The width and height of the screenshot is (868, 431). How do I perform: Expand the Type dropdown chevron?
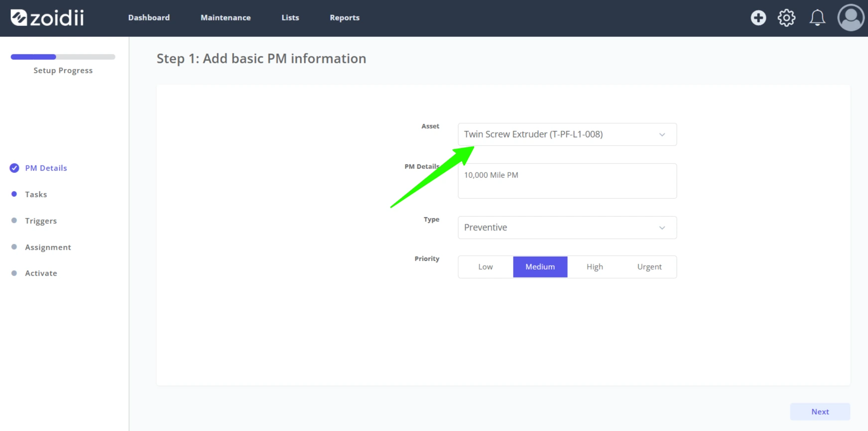pyautogui.click(x=662, y=228)
